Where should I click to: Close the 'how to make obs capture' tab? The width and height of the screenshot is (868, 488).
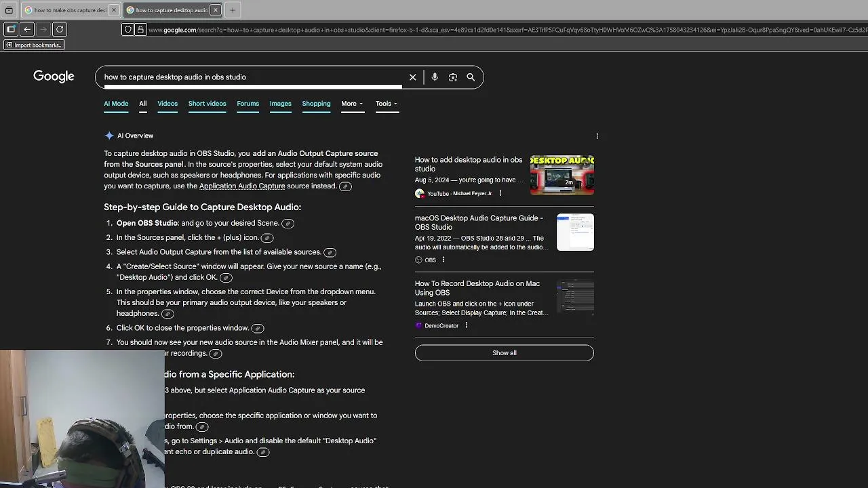pyautogui.click(x=114, y=10)
